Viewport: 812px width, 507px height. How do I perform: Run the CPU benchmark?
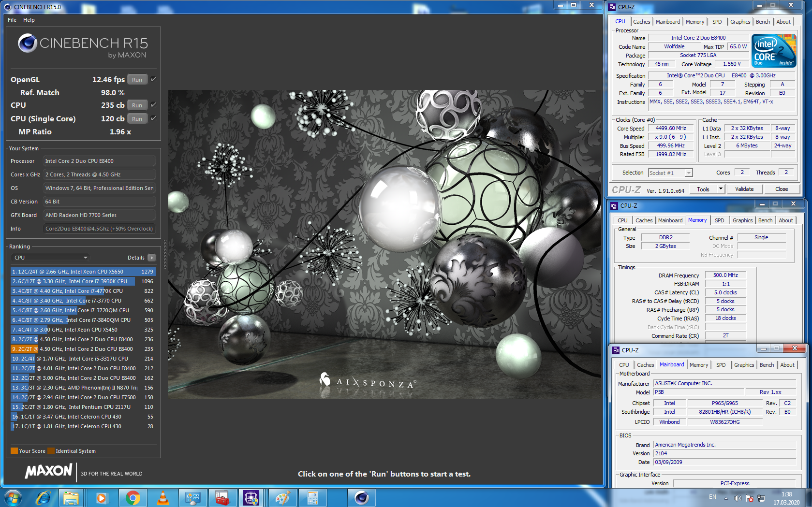(x=137, y=105)
